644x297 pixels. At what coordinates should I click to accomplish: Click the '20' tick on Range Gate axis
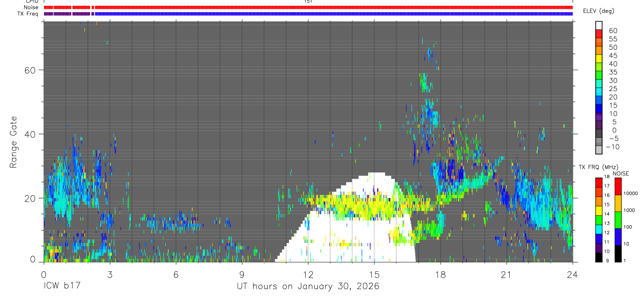30,198
